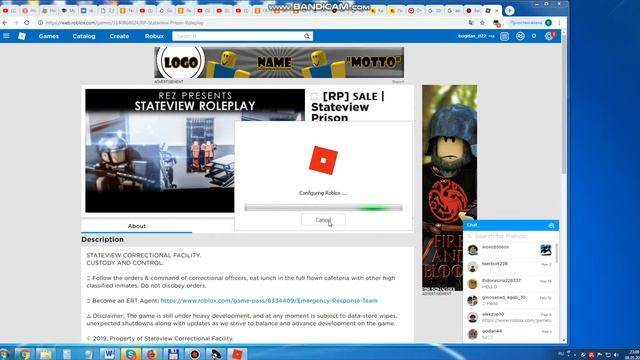Image resolution: width=640 pixels, height=360 pixels.
Task: Open the Roblox settings gear icon
Action: [x=549, y=36]
